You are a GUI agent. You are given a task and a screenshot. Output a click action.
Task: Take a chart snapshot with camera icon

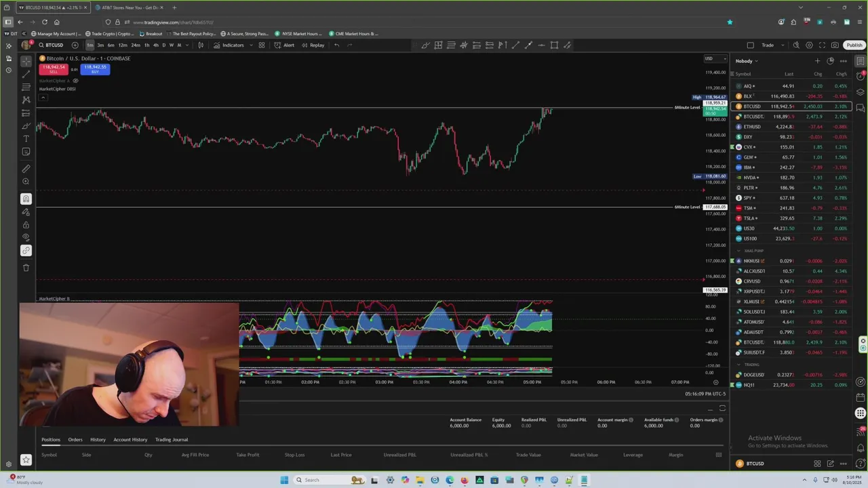coord(835,45)
